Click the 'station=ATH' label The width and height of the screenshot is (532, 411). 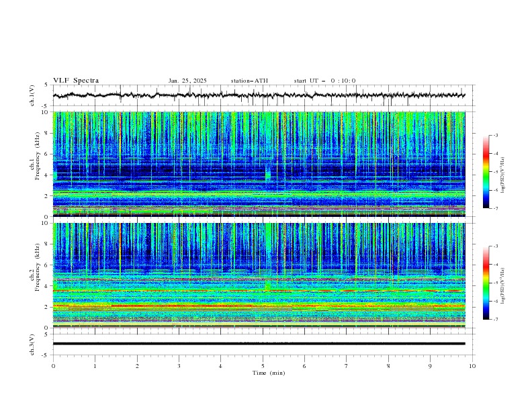pos(249,81)
